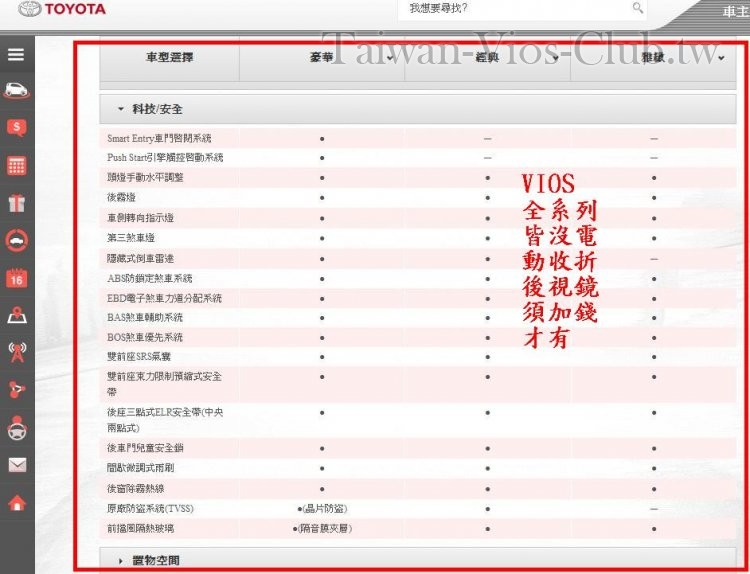
Task: Click the search magnifier icon
Action: pyautogui.click(x=638, y=8)
